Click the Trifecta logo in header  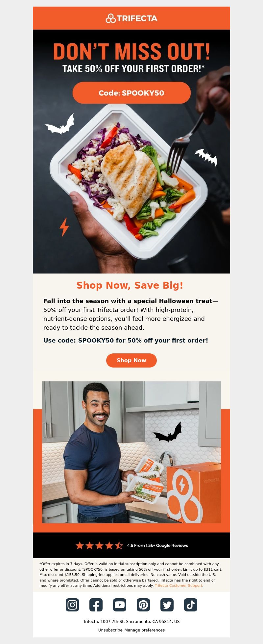click(131, 18)
